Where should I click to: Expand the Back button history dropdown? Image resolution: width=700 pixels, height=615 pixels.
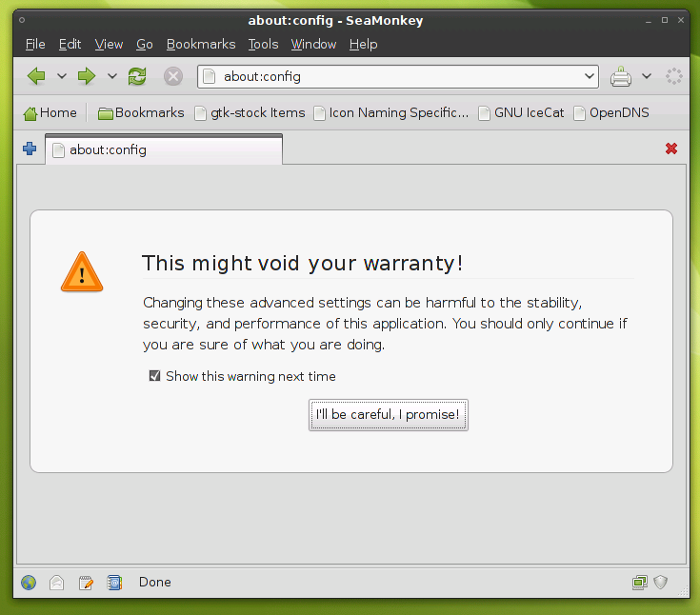click(62, 76)
